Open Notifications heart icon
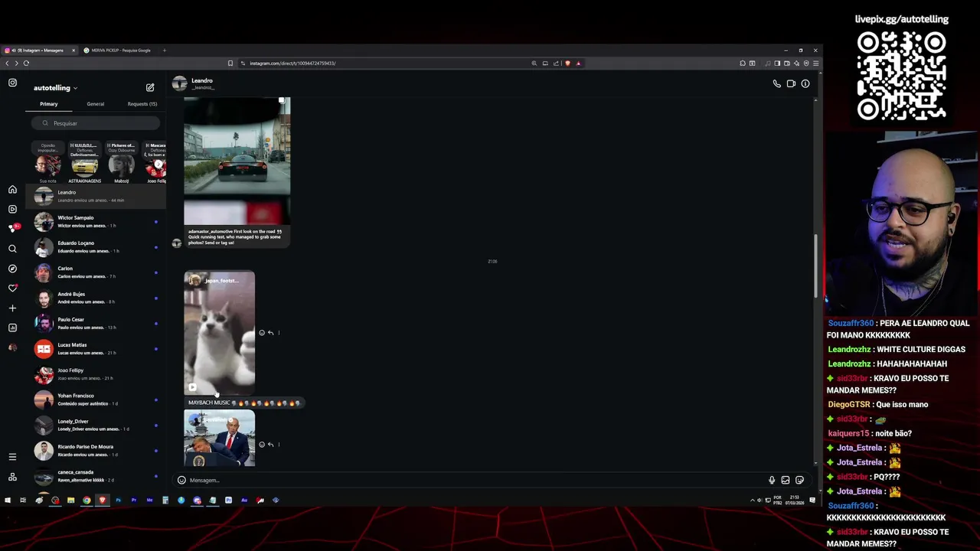The height and width of the screenshot is (551, 980). 12,289
